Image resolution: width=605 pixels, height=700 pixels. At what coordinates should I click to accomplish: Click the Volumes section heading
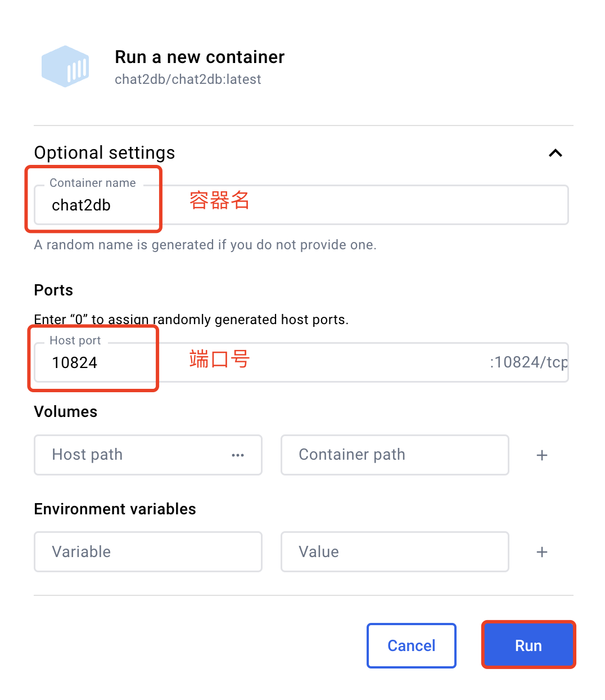click(x=65, y=411)
